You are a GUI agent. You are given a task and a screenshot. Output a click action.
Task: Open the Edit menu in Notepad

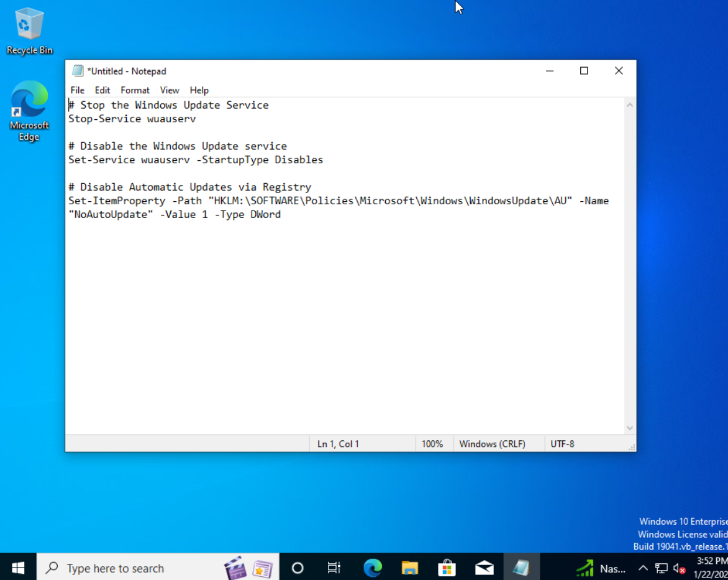coord(102,90)
